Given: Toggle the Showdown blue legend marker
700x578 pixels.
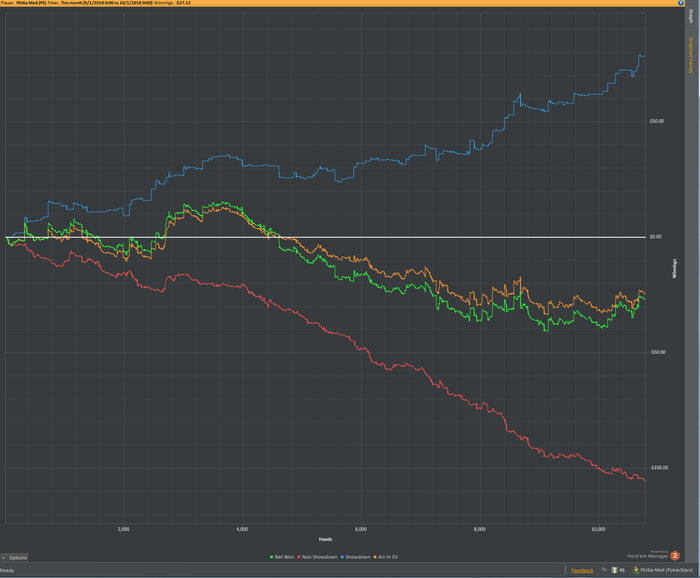Looking at the screenshot, I should pos(342,557).
